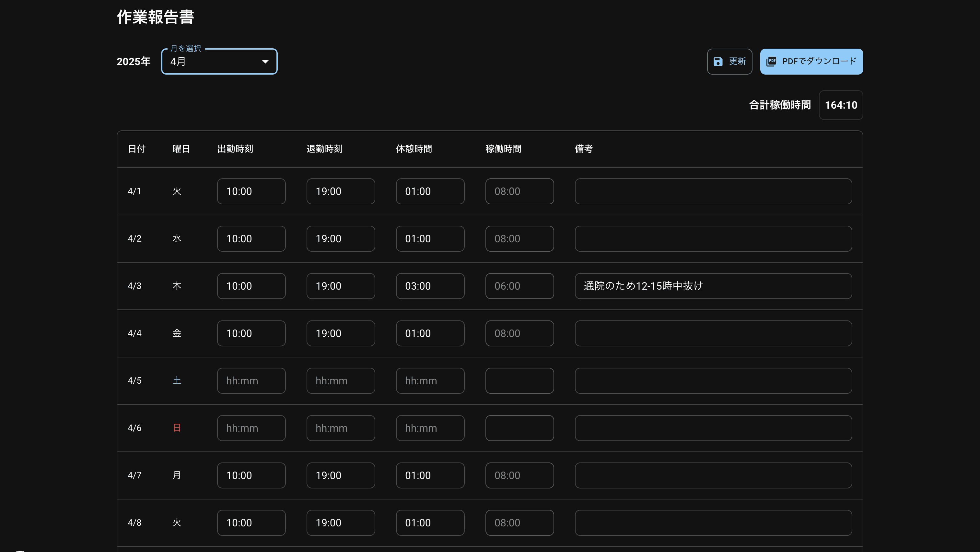Click the 4/1 出勤時刻 field
The height and width of the screenshot is (552, 980).
click(251, 191)
